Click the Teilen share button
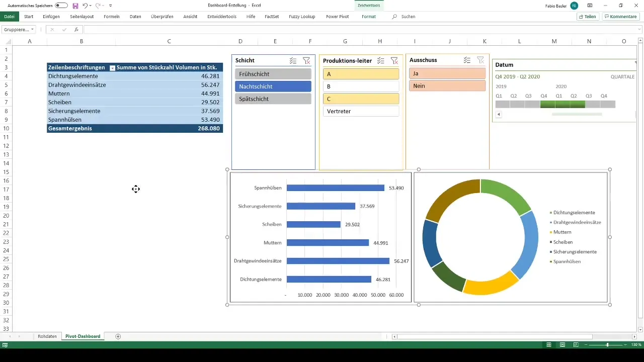Image resolution: width=644 pixels, height=362 pixels. 587,17
